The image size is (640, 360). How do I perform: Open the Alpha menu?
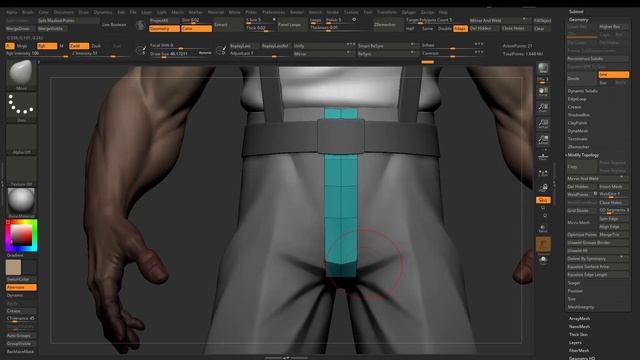(x=12, y=12)
